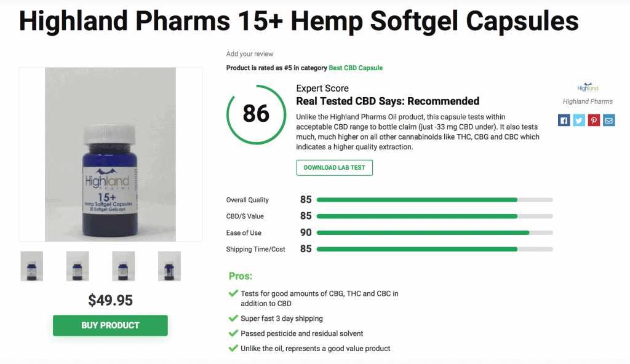Image resolution: width=630 pixels, height=364 pixels.
Task: Download the lab test report
Action: (334, 167)
